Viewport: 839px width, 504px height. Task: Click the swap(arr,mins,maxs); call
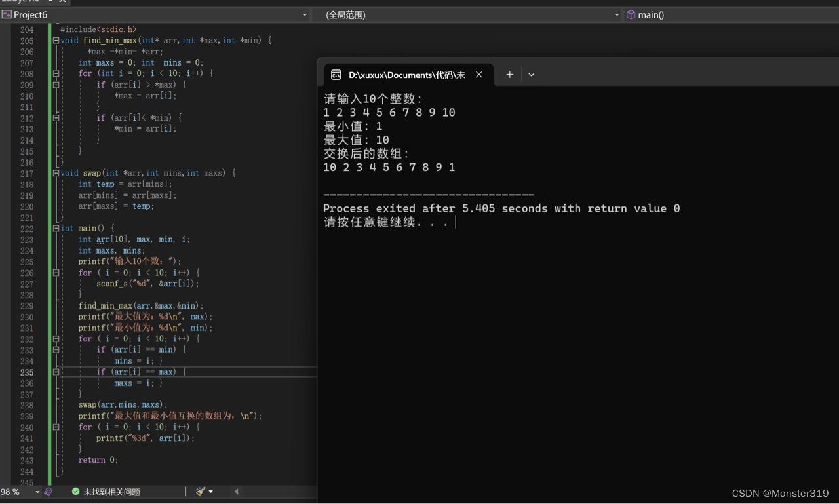(123, 405)
